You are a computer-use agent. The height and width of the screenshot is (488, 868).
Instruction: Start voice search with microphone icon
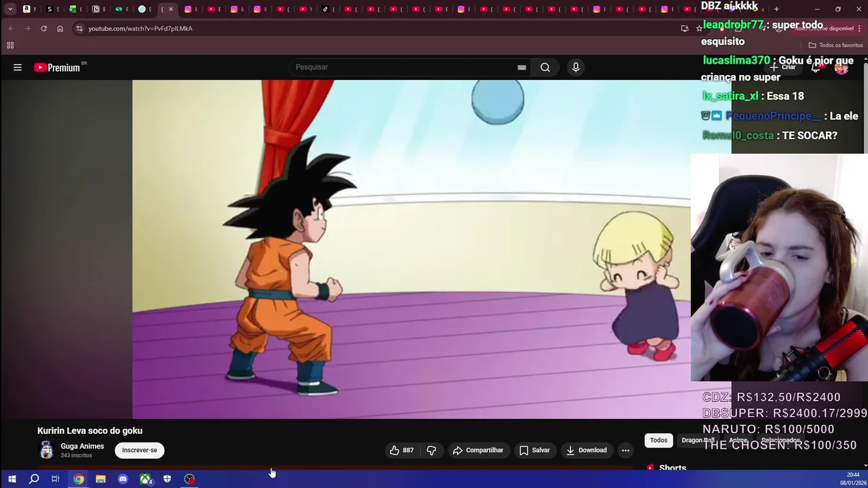click(x=576, y=67)
